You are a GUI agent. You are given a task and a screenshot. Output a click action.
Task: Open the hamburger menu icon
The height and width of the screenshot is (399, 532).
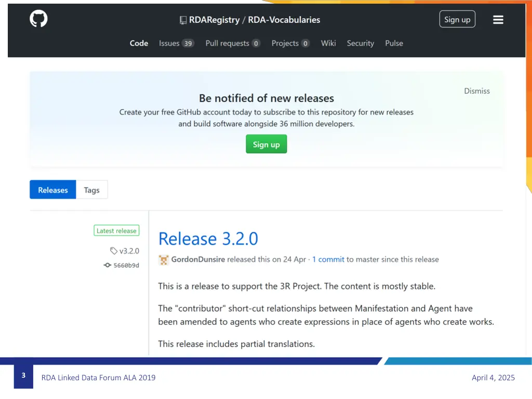click(x=498, y=20)
